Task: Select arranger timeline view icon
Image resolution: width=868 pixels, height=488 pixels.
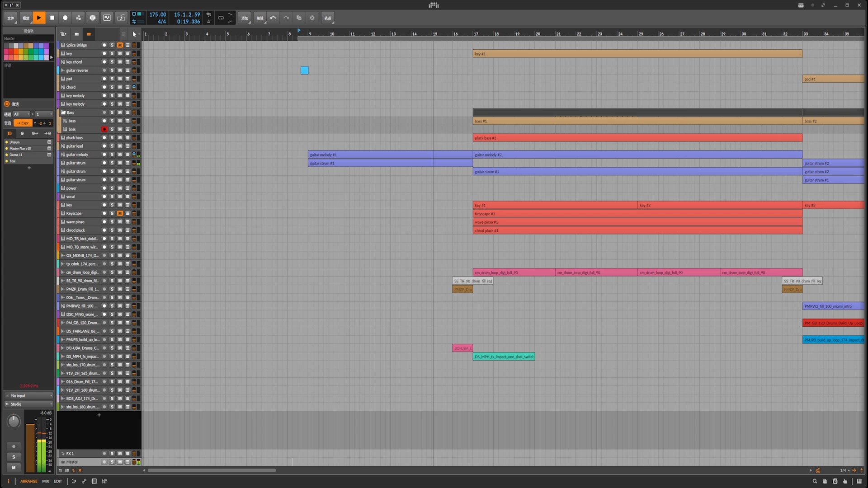Action: [89, 34]
